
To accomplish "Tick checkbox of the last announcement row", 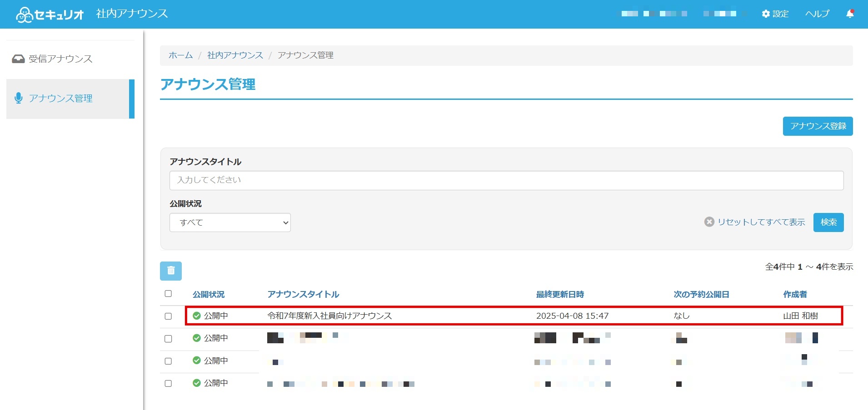I will [168, 383].
